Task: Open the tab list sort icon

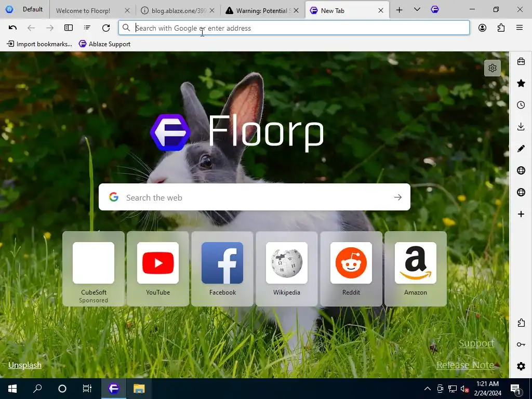Action: pos(87,28)
